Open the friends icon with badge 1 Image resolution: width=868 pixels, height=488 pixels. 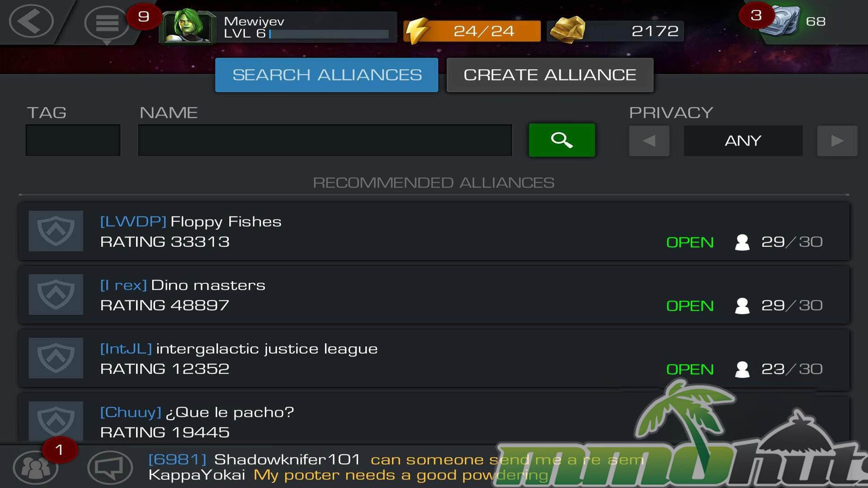click(35, 467)
